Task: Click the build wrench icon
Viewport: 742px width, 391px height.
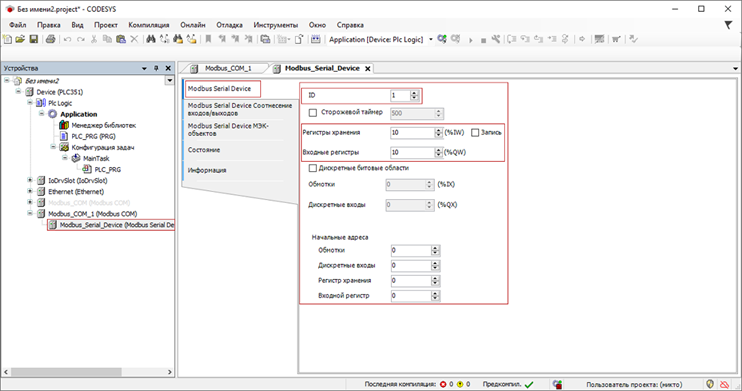Action: point(495,39)
